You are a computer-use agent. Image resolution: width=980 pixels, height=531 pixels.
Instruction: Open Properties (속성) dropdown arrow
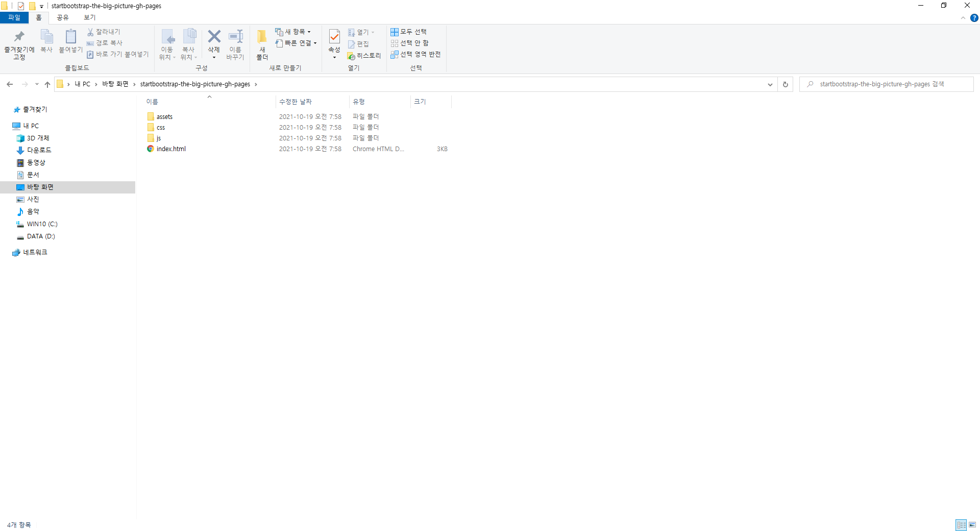pyautogui.click(x=334, y=57)
